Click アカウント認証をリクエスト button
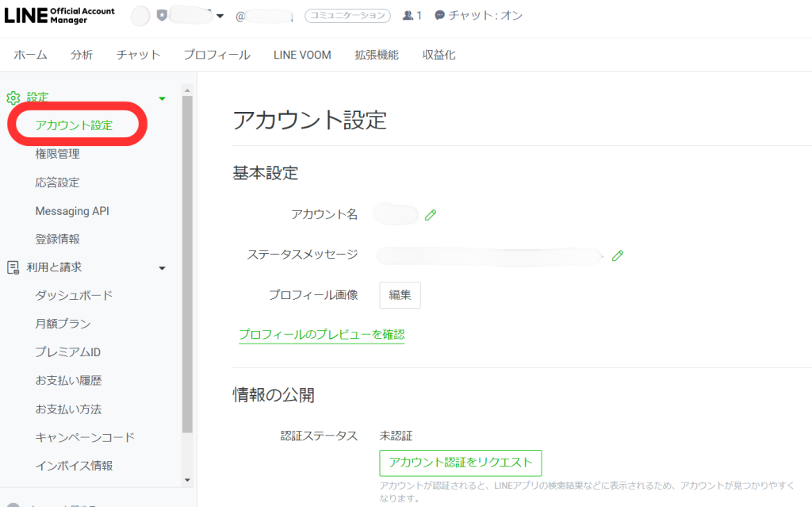 click(x=461, y=463)
